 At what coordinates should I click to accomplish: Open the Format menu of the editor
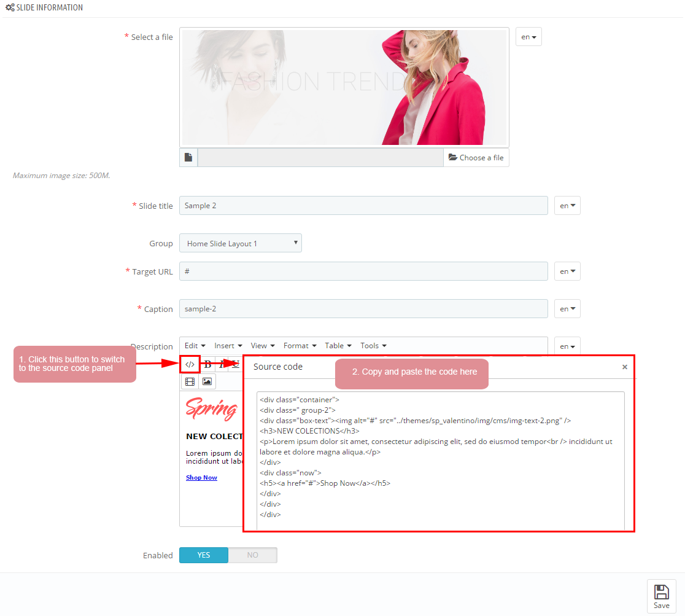tap(300, 345)
